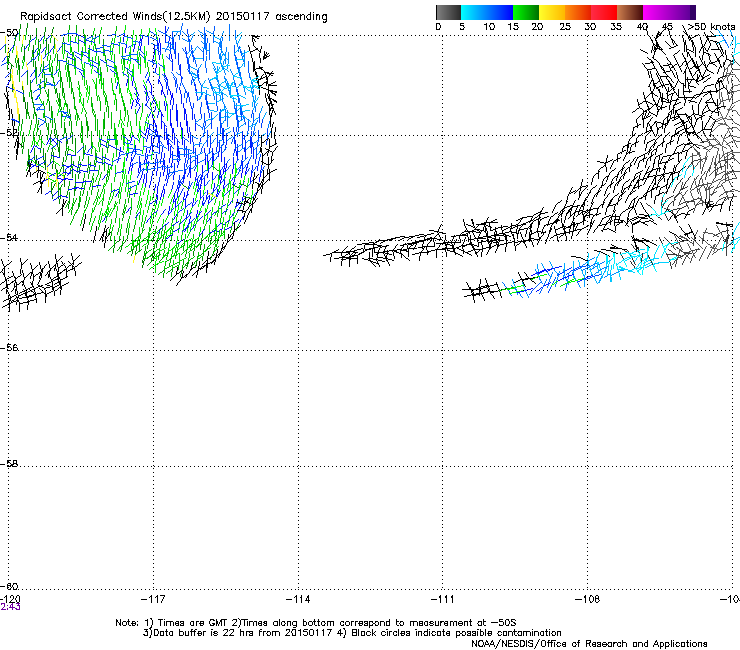The width and height of the screenshot is (740, 650).
Task: Click the yellow 20-25 knots legend swatch
Action: pyautogui.click(x=552, y=12)
